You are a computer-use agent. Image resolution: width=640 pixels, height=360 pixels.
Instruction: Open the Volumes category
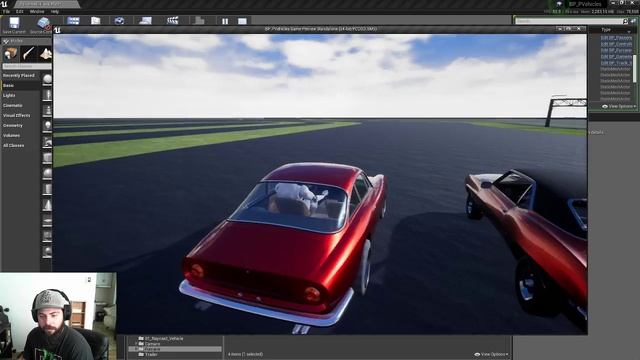[x=11, y=136]
